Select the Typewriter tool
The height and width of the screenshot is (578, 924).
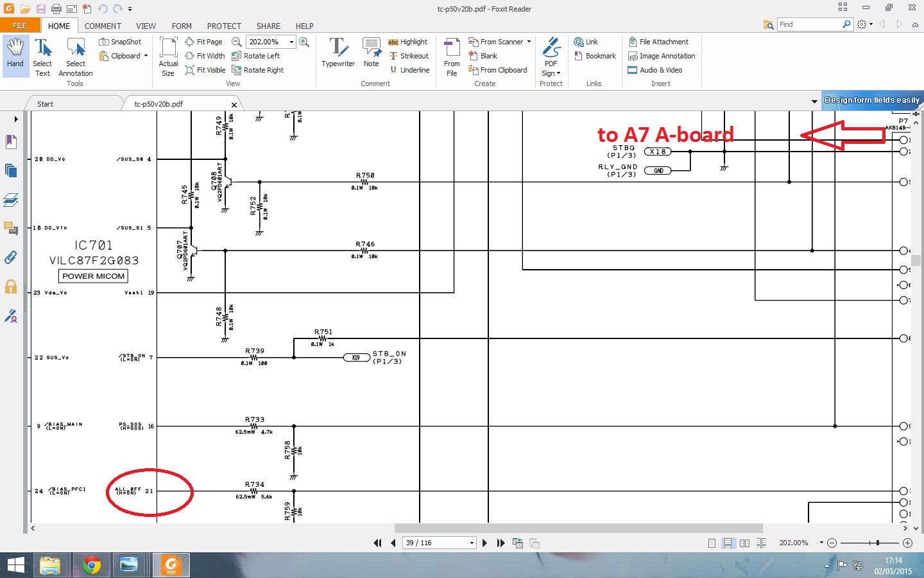338,53
